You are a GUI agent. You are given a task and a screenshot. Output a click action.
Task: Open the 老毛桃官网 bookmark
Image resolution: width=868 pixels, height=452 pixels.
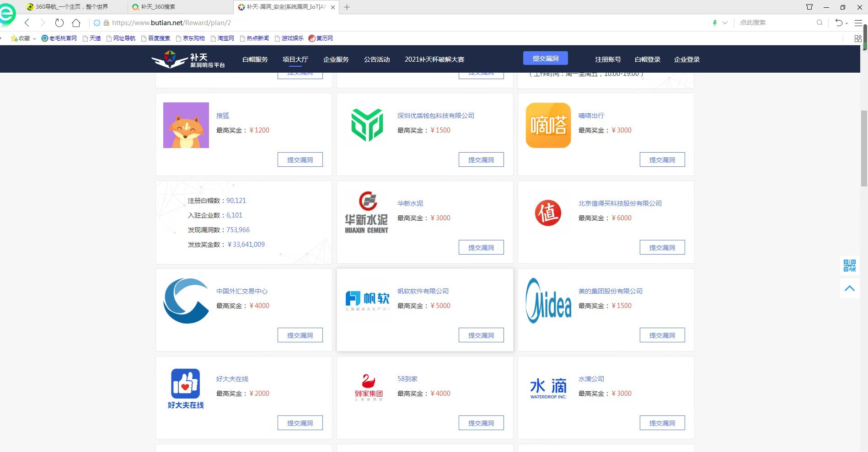click(x=59, y=38)
